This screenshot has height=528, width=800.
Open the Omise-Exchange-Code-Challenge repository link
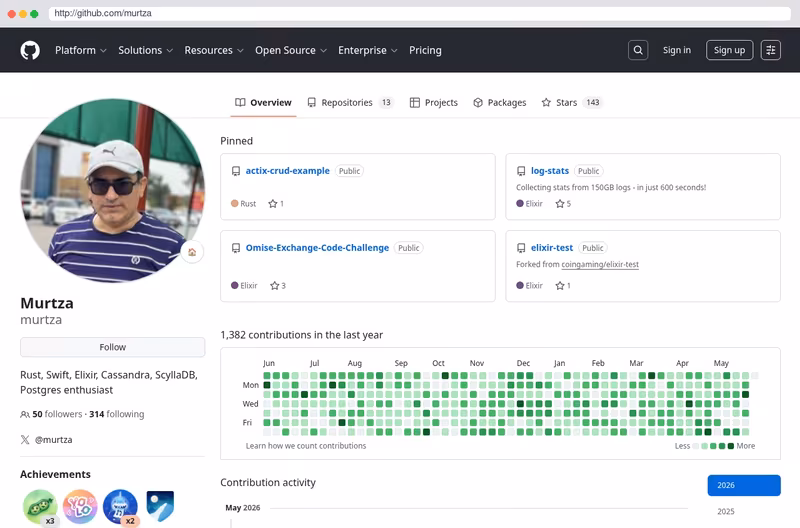[317, 248]
